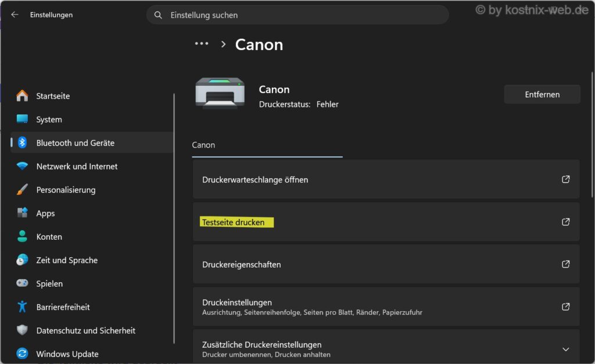The width and height of the screenshot is (595, 364).
Task: Open Datenschutz und Sicherheit
Action: (92, 330)
